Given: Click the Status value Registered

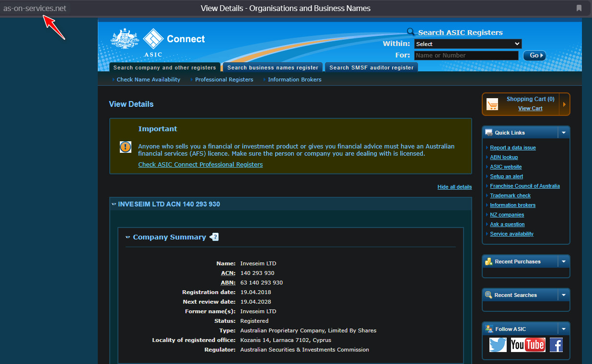Looking at the screenshot, I should 255,321.
